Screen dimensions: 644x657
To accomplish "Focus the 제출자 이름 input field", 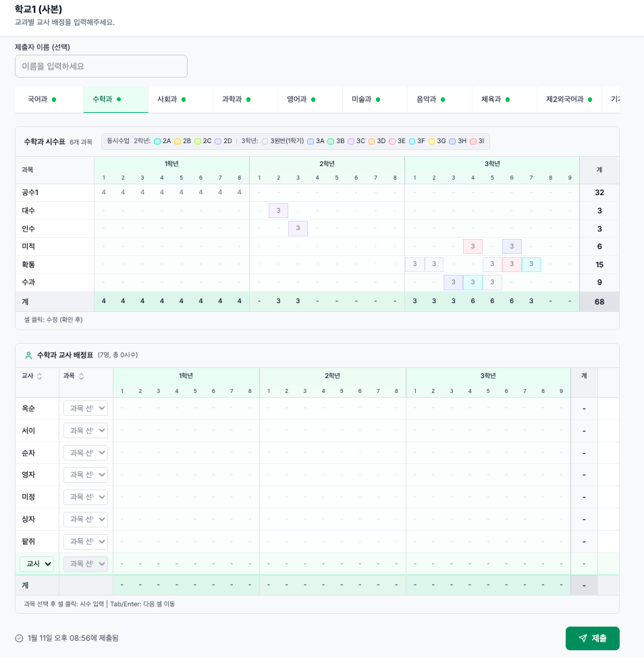I will [x=101, y=66].
